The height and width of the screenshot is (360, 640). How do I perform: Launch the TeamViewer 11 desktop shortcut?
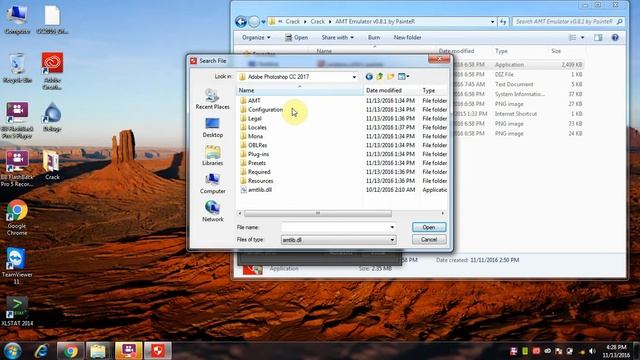(x=17, y=266)
